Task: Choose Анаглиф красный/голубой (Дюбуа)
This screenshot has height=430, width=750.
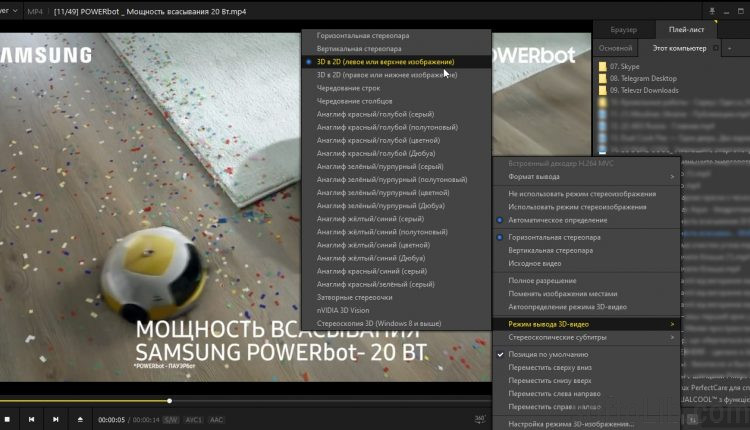Action: pyautogui.click(x=397, y=154)
